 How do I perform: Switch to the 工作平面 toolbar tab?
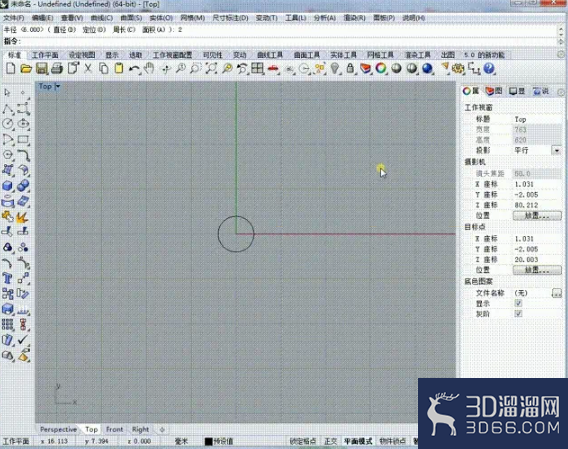click(45, 55)
